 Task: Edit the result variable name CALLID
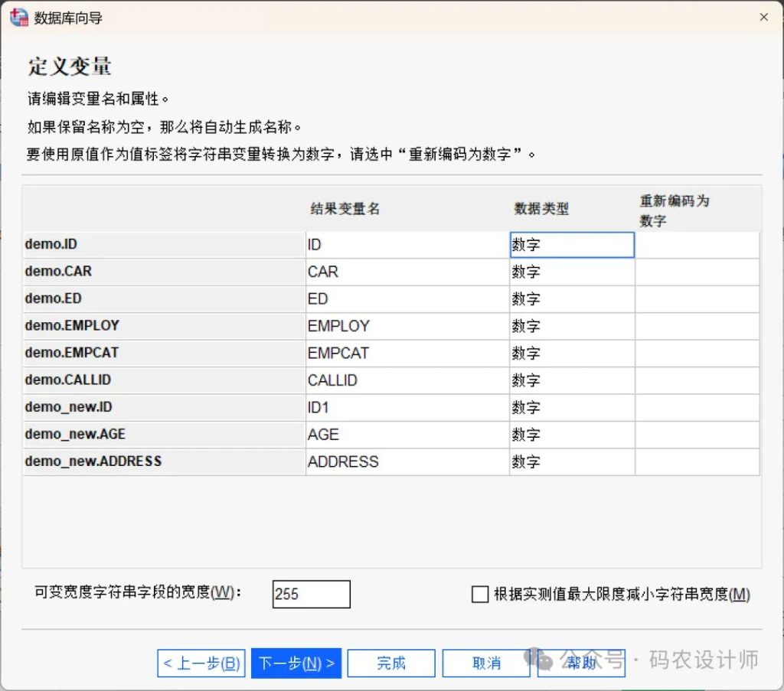(x=407, y=380)
